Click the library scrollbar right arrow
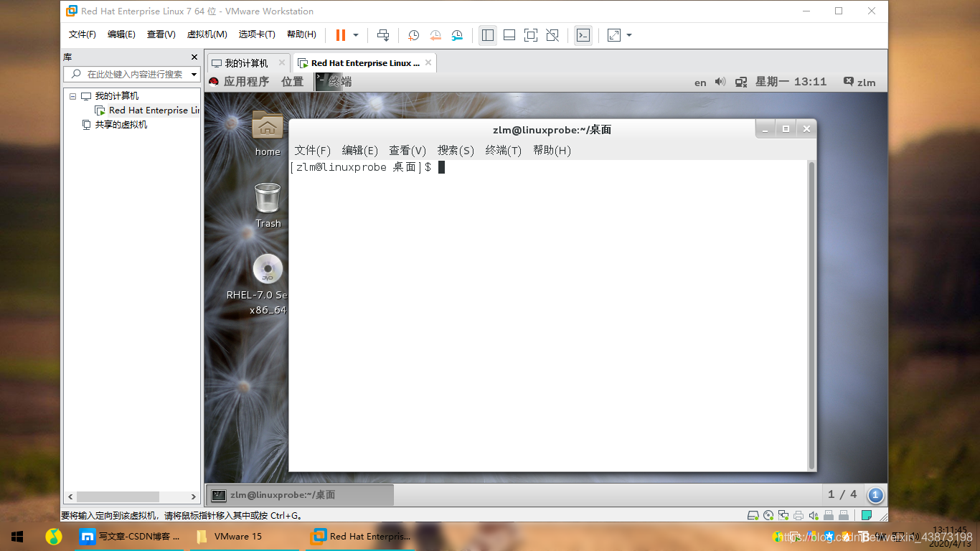Image resolution: width=980 pixels, height=551 pixels. click(194, 496)
